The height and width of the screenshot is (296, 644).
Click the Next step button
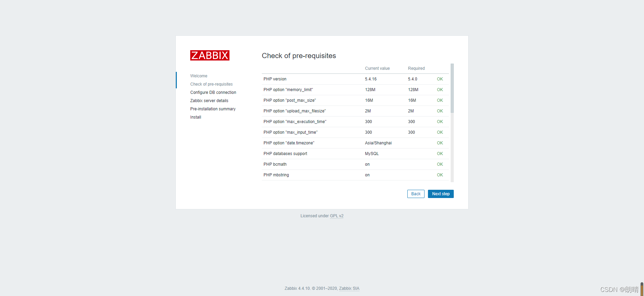click(441, 194)
